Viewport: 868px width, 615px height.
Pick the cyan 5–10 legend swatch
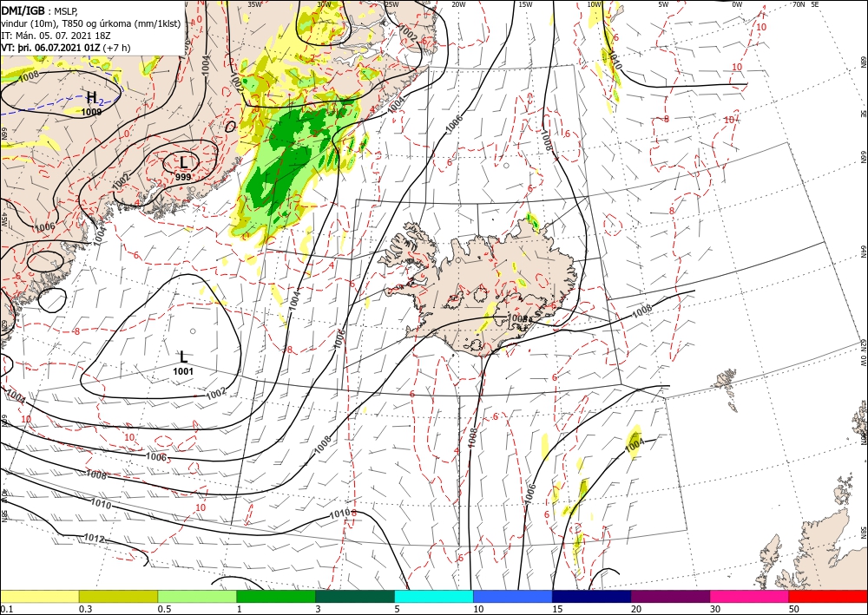(434, 596)
